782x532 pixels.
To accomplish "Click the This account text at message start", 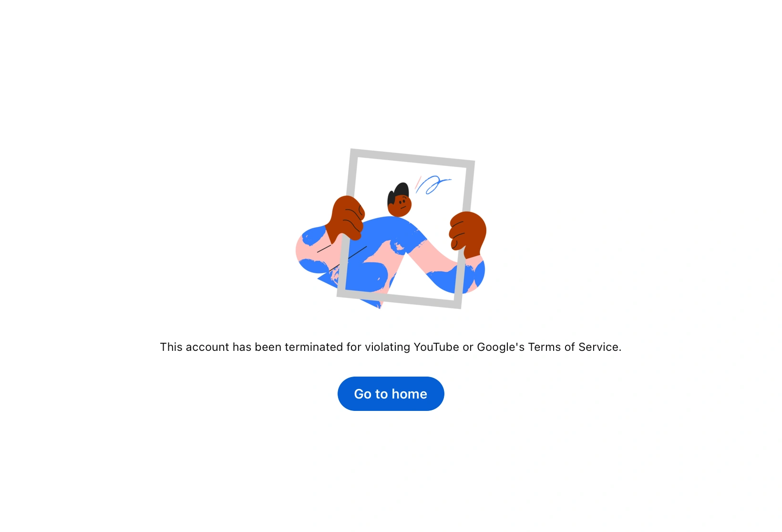I will [195, 347].
